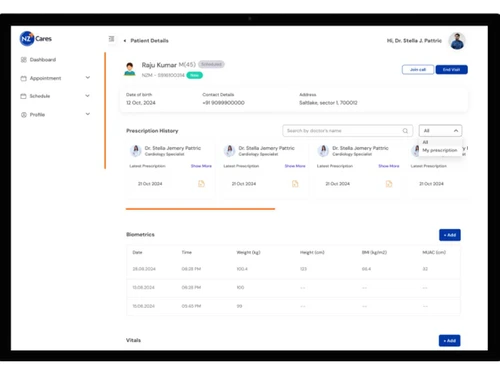This screenshot has width=500, height=375.
Task: Click the Prescription History heading
Action: 152,131
